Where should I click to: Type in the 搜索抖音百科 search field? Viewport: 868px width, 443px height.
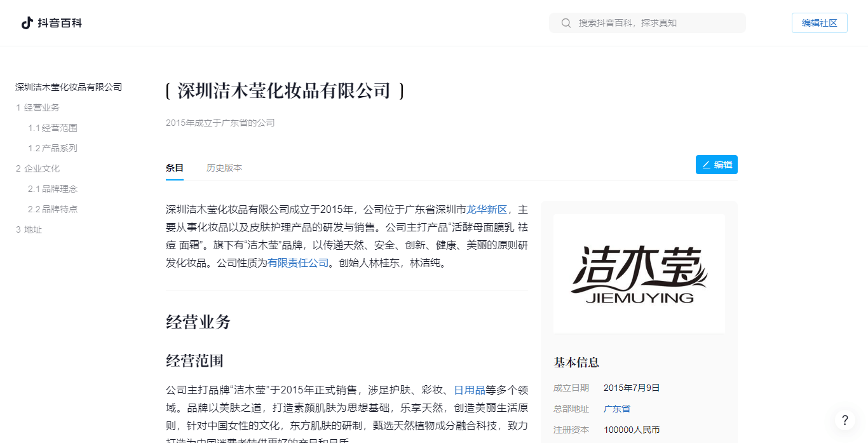point(658,23)
